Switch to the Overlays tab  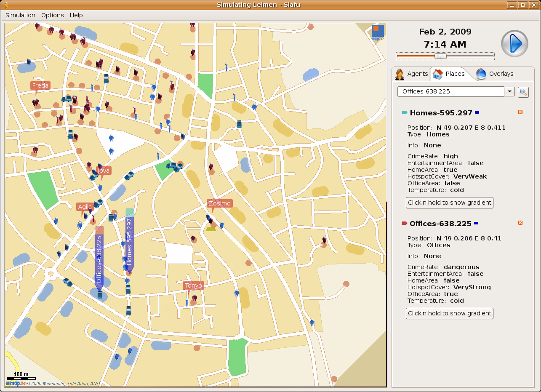[x=495, y=74]
